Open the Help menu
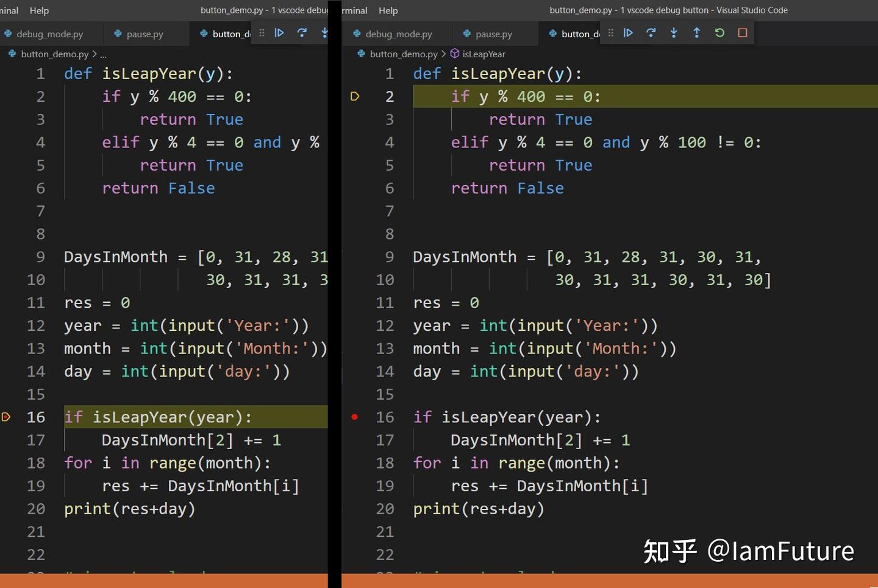 [388, 10]
